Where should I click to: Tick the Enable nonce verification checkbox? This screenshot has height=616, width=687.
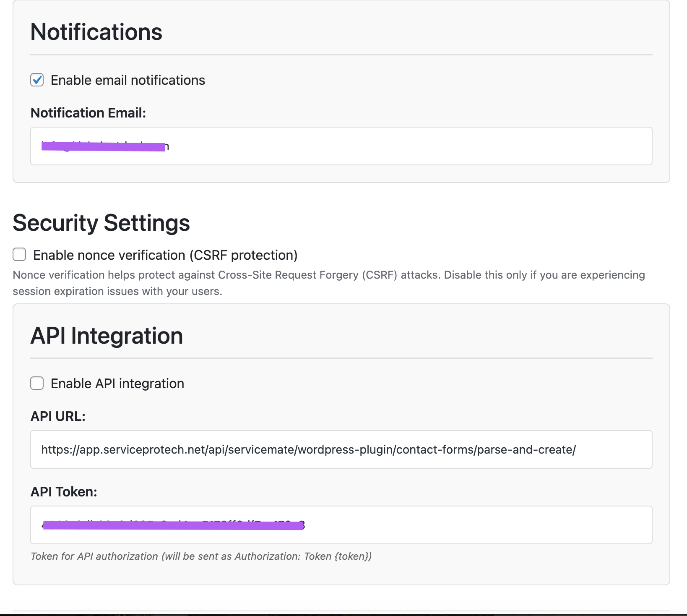[19, 254]
